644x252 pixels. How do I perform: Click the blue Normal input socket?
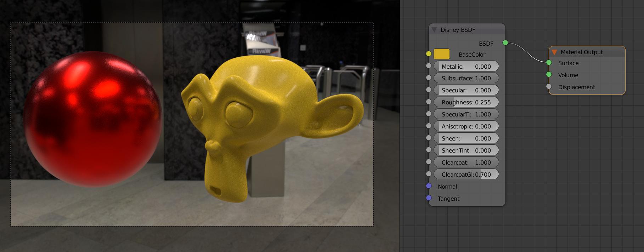(429, 186)
